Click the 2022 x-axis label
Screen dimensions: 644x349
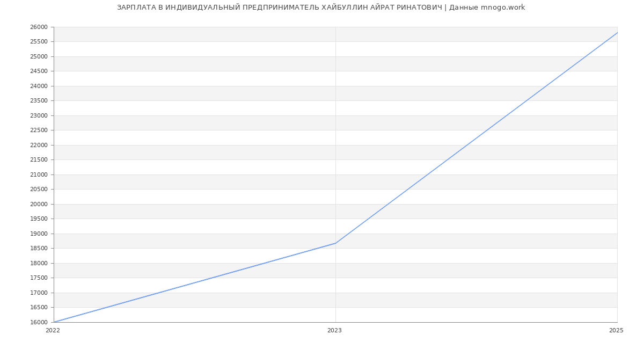pos(53,331)
